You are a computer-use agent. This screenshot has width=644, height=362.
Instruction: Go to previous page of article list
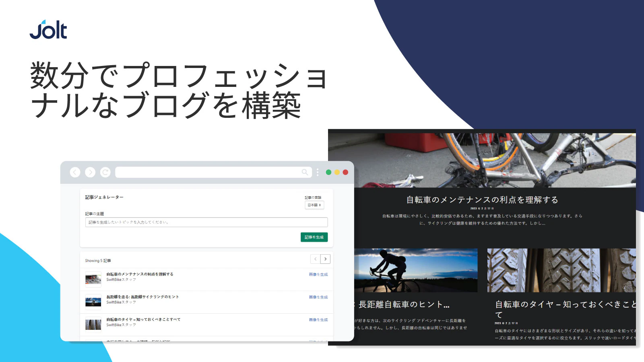pyautogui.click(x=315, y=259)
